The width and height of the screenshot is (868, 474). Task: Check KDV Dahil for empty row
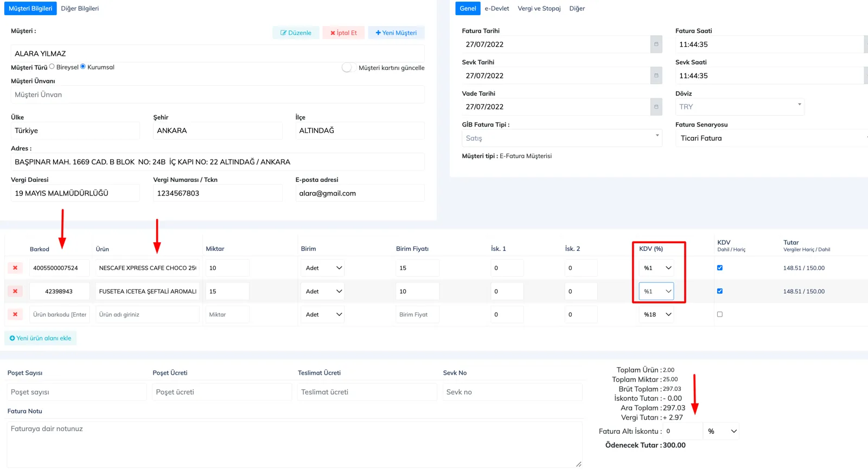click(720, 314)
